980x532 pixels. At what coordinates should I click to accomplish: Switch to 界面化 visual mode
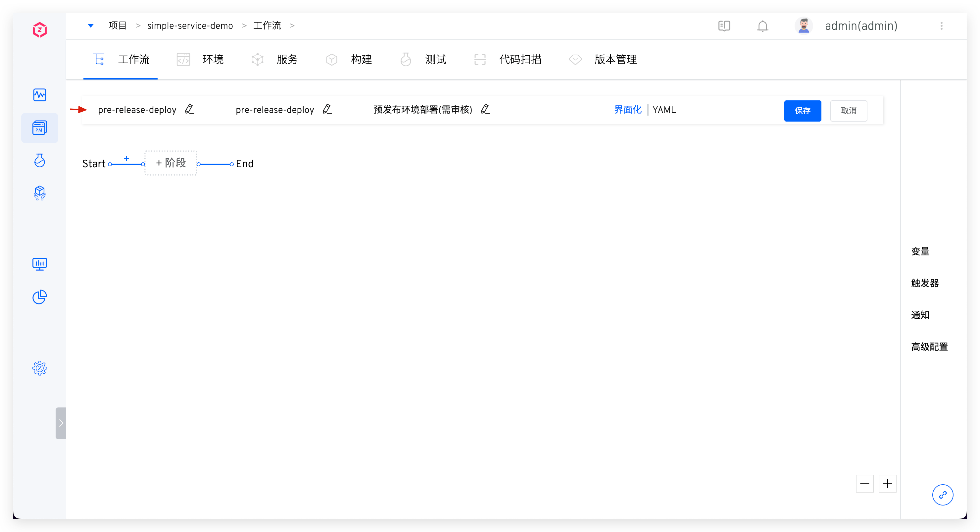point(628,110)
